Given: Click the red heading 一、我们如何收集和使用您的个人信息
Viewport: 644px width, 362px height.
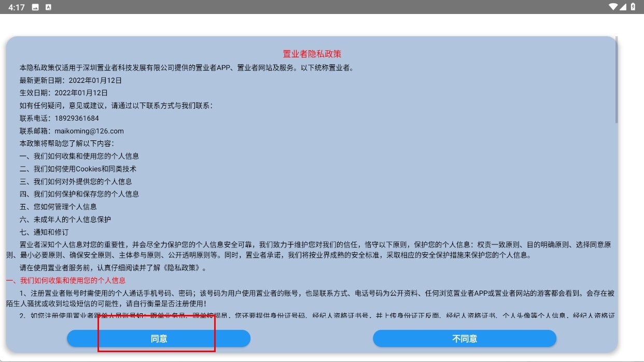Looking at the screenshot, I should point(66,281).
